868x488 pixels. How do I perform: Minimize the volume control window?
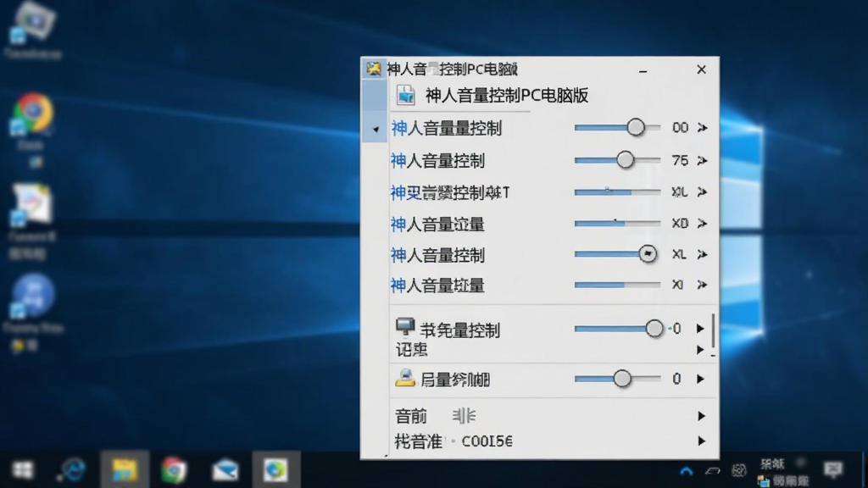tap(643, 70)
